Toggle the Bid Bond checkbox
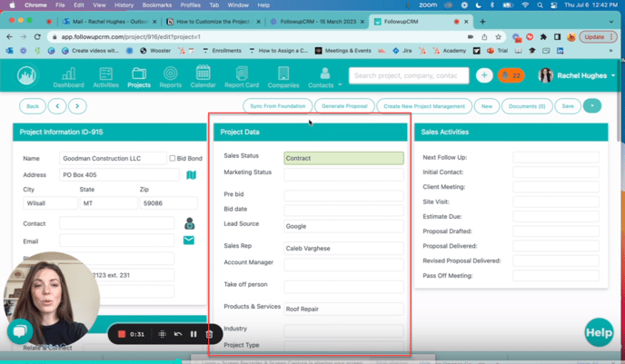625x364 pixels. coord(173,158)
